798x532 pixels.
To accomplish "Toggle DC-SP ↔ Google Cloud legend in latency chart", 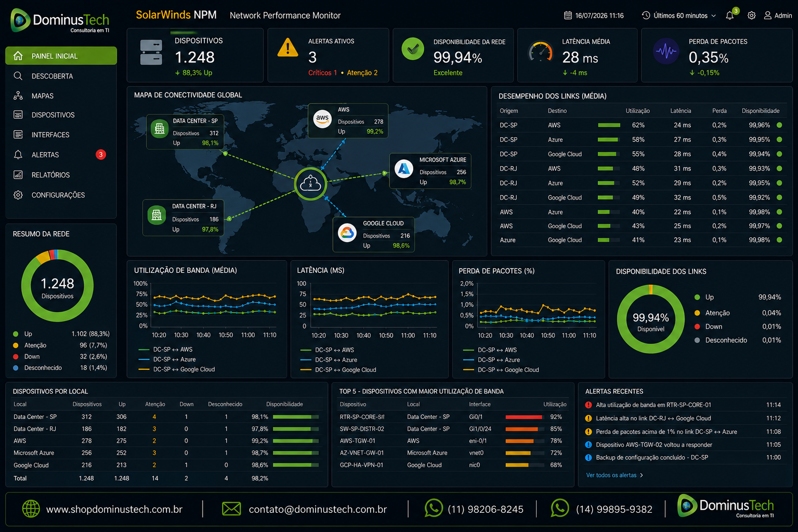I will pyautogui.click(x=338, y=369).
